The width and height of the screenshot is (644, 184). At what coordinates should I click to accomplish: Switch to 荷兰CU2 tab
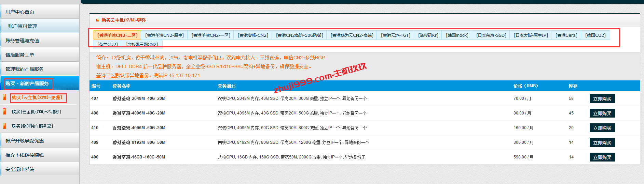(x=107, y=44)
